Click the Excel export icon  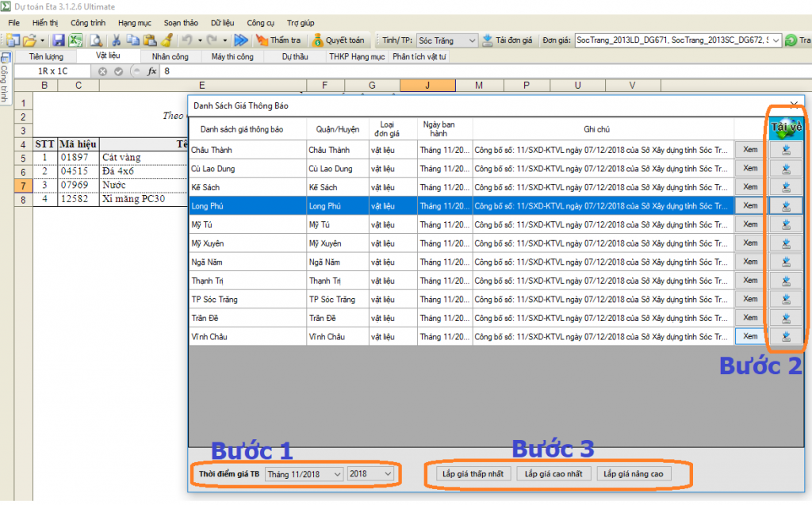click(75, 40)
